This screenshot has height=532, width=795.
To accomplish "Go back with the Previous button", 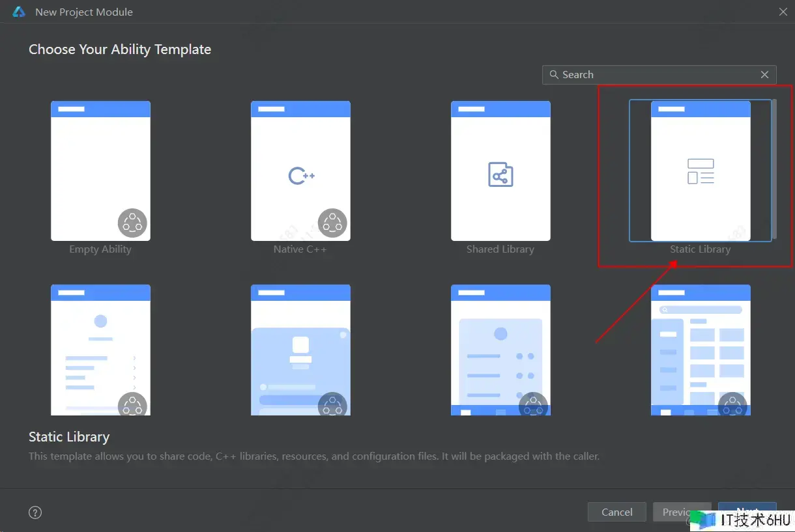I will [x=671, y=512].
